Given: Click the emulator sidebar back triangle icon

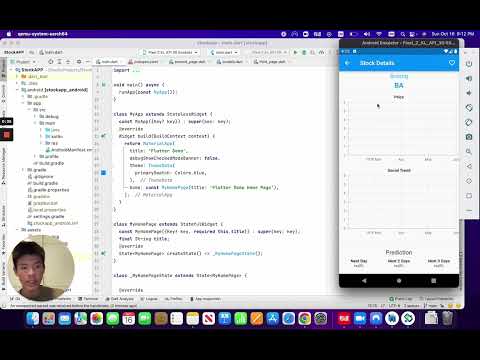Looking at the screenshot, I should [469, 166].
